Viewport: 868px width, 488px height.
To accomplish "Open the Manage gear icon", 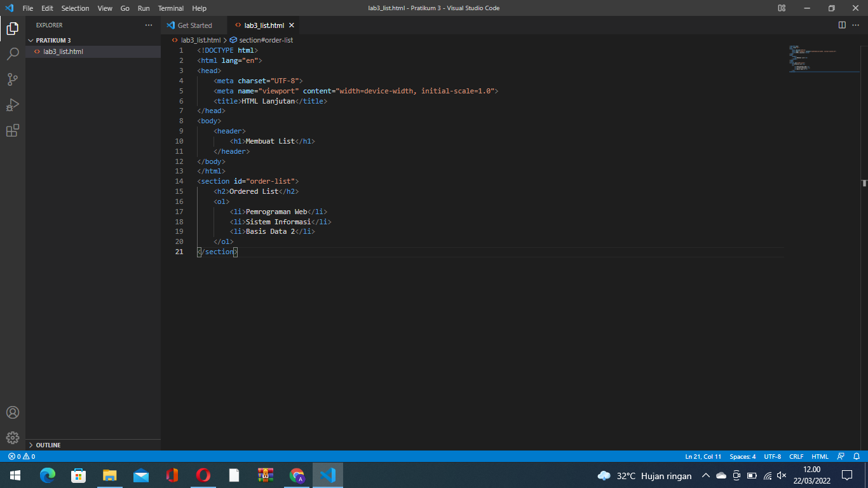I will 13,438.
